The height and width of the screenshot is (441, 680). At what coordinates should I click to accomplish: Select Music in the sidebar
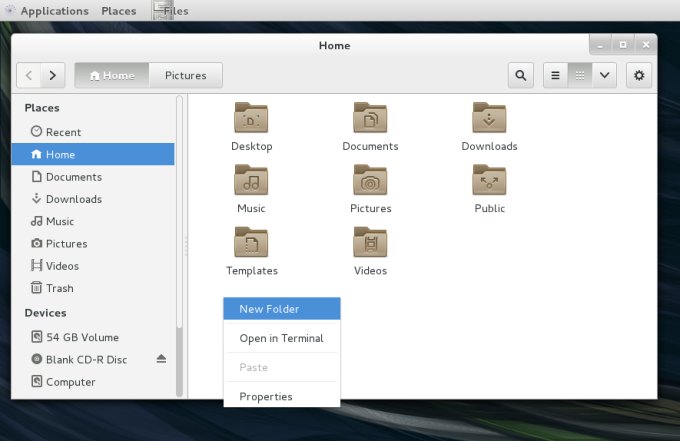(x=93, y=221)
